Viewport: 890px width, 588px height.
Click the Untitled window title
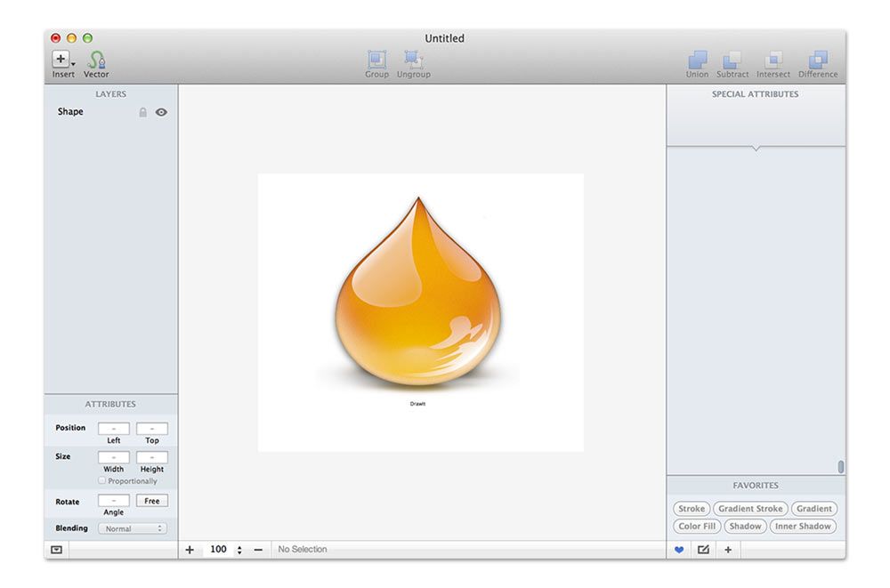(x=444, y=38)
